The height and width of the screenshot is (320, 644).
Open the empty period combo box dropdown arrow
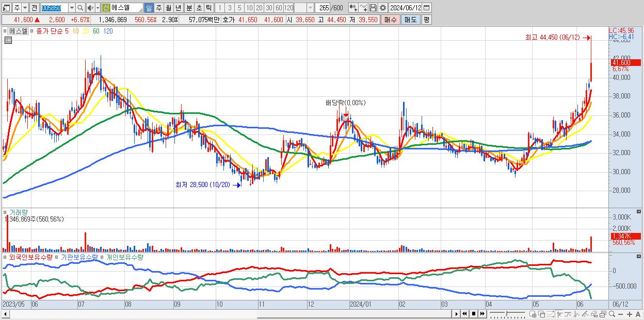[310, 8]
